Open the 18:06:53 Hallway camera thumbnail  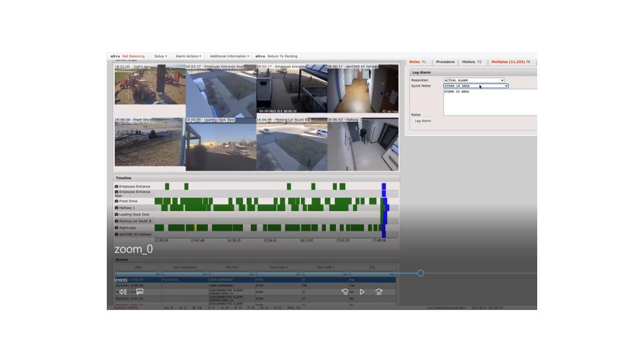pyautogui.click(x=363, y=144)
